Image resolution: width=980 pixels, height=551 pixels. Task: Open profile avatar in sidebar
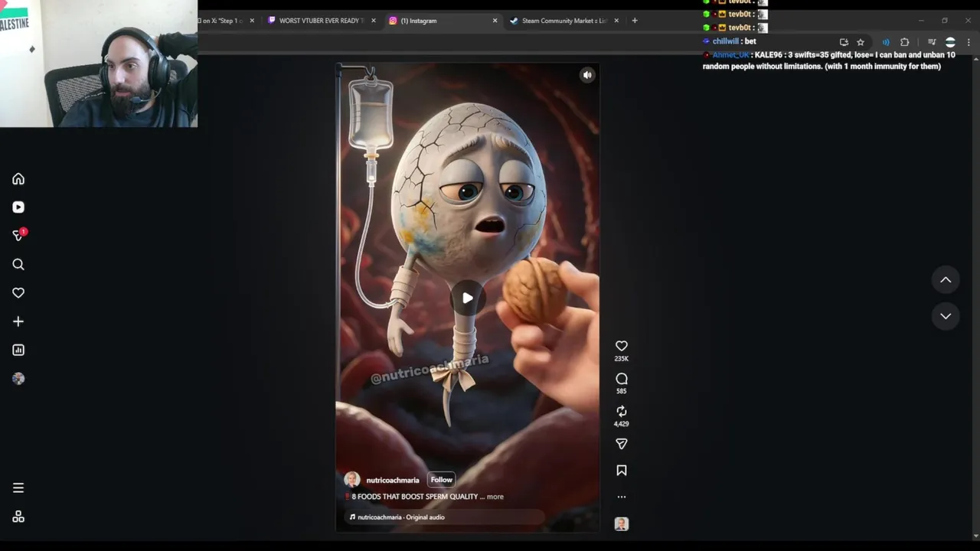18,379
